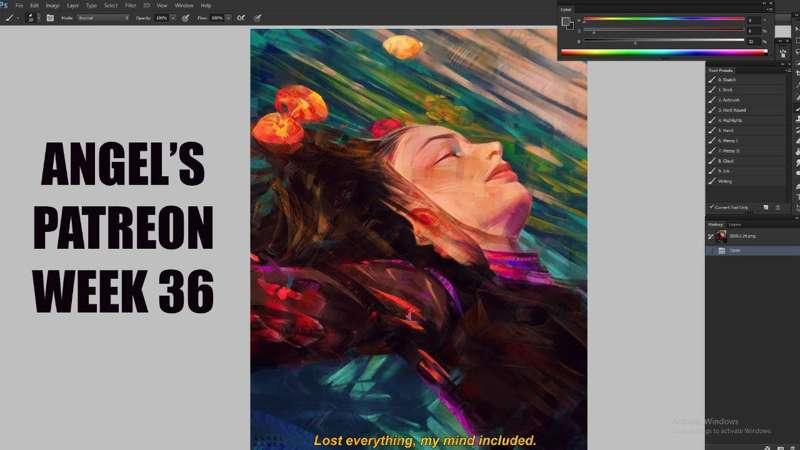Click brush icon of Hard Round preset
Screen dimensions: 800x450
tap(712, 110)
